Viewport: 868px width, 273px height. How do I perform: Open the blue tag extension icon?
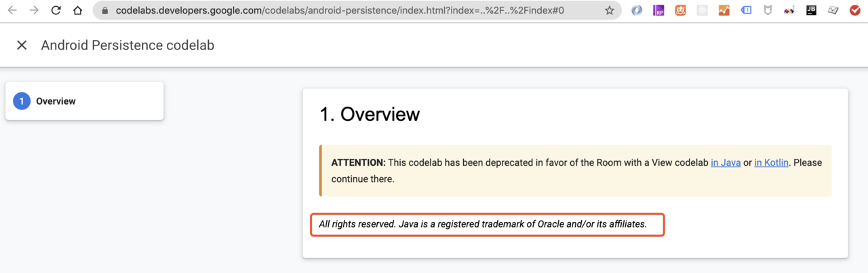coord(745,11)
